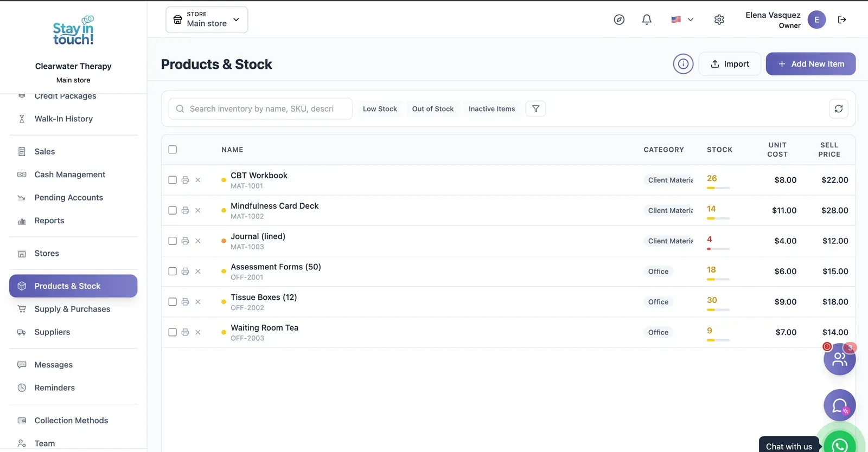Open Messages in the sidebar
The width and height of the screenshot is (868, 452).
click(73, 365)
